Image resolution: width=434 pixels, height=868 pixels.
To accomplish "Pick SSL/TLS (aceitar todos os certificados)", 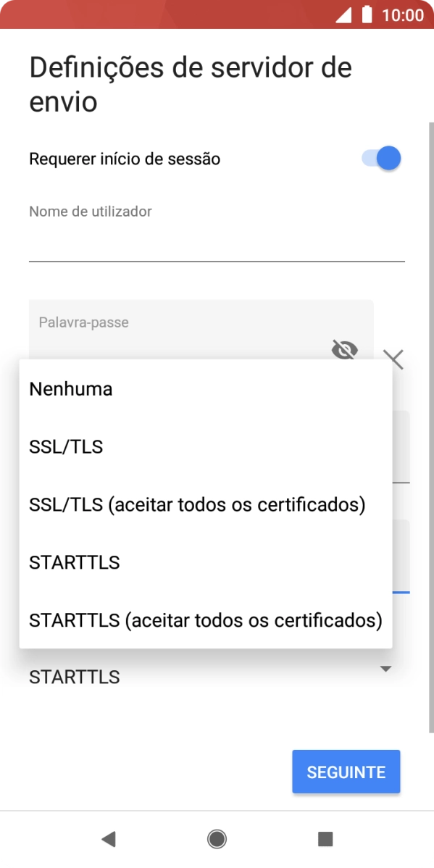I will click(x=197, y=504).
